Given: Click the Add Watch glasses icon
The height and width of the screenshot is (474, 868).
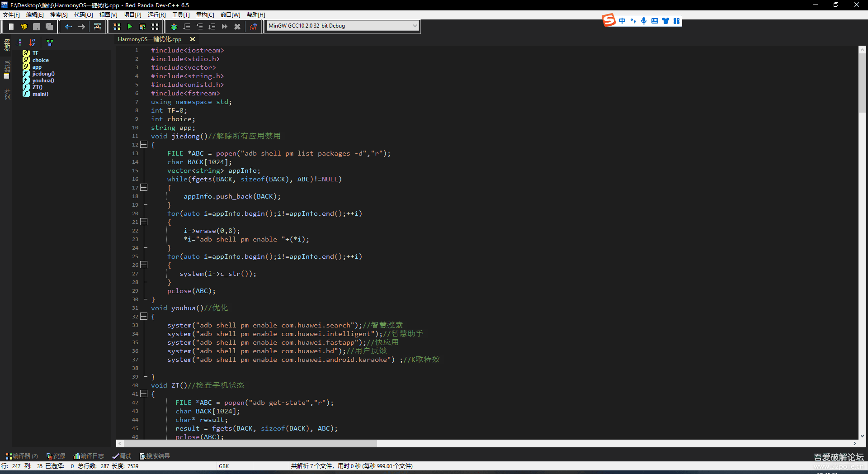Looking at the screenshot, I should pos(253,27).
